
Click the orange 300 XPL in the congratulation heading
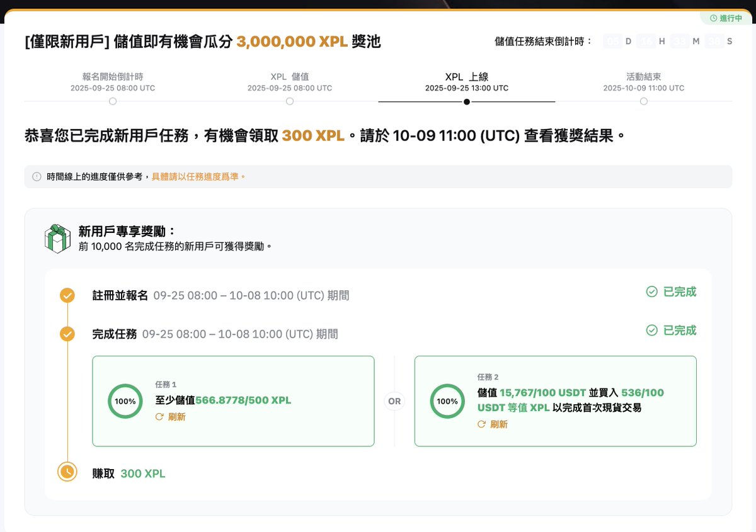(x=313, y=135)
